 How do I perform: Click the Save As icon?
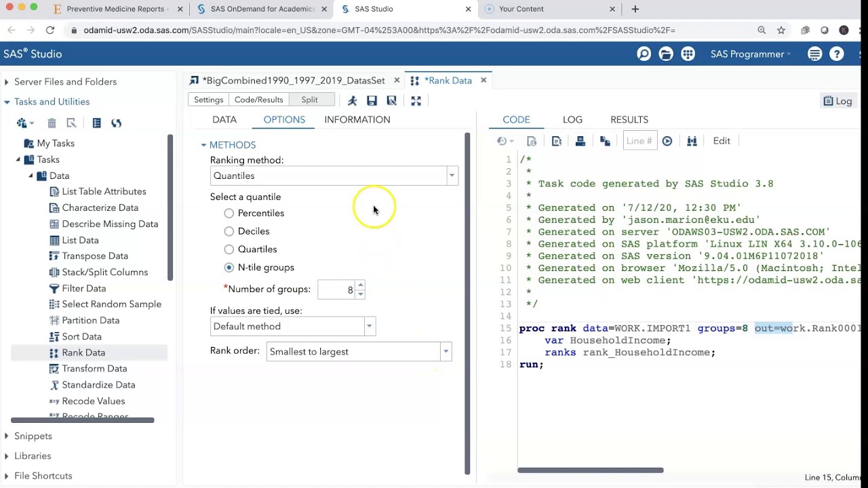tap(391, 100)
